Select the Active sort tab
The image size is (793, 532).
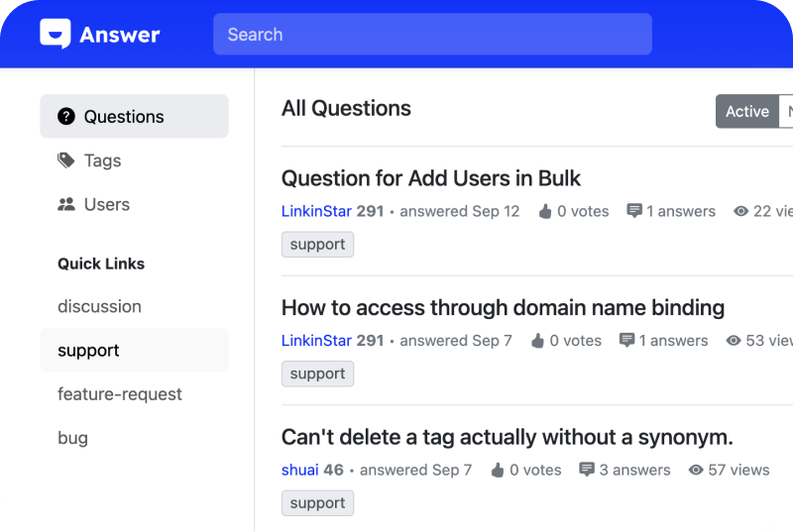pos(747,111)
